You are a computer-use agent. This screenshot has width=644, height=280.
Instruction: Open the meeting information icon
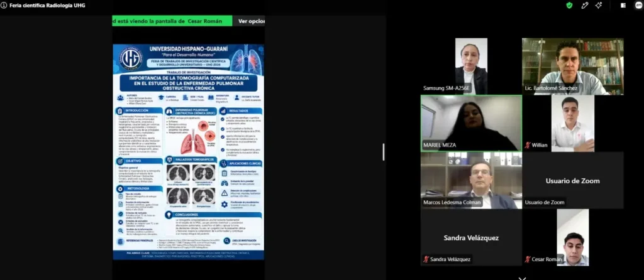pyautogui.click(x=4, y=5)
